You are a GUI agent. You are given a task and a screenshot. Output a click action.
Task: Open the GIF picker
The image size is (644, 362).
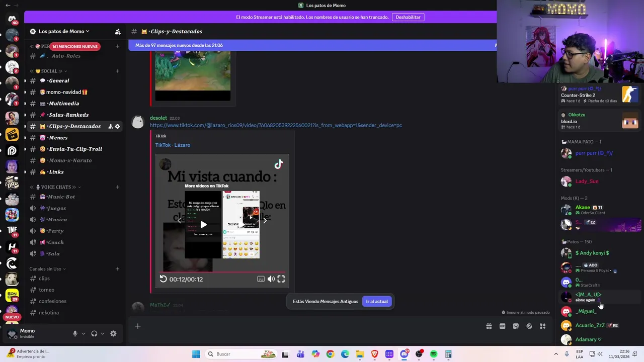502,326
